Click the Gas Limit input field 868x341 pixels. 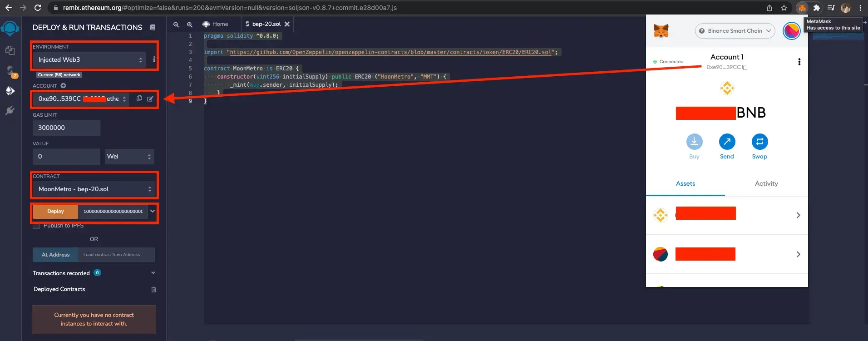tap(66, 128)
